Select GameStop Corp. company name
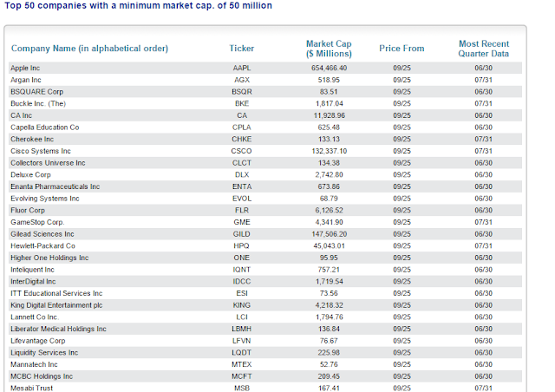The image size is (555, 392). 37,222
